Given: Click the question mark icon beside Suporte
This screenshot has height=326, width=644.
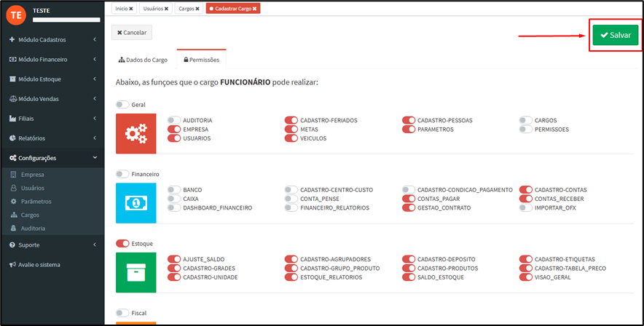Looking at the screenshot, I should tap(12, 244).
